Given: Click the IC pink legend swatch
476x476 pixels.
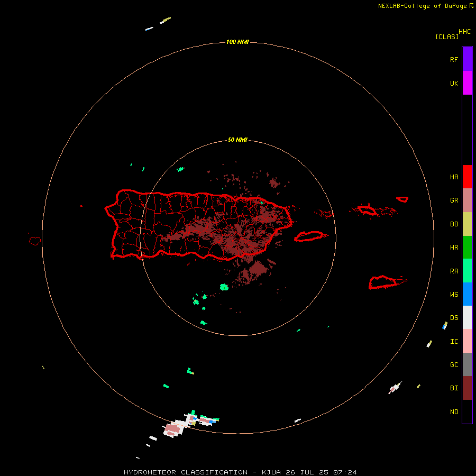Looking at the screenshot, I should point(467,341).
